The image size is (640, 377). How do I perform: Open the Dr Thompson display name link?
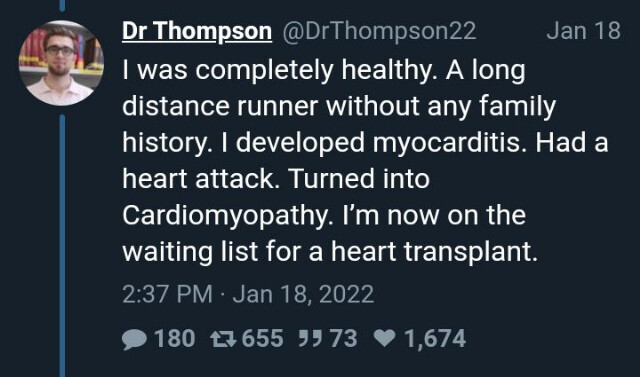(x=197, y=31)
